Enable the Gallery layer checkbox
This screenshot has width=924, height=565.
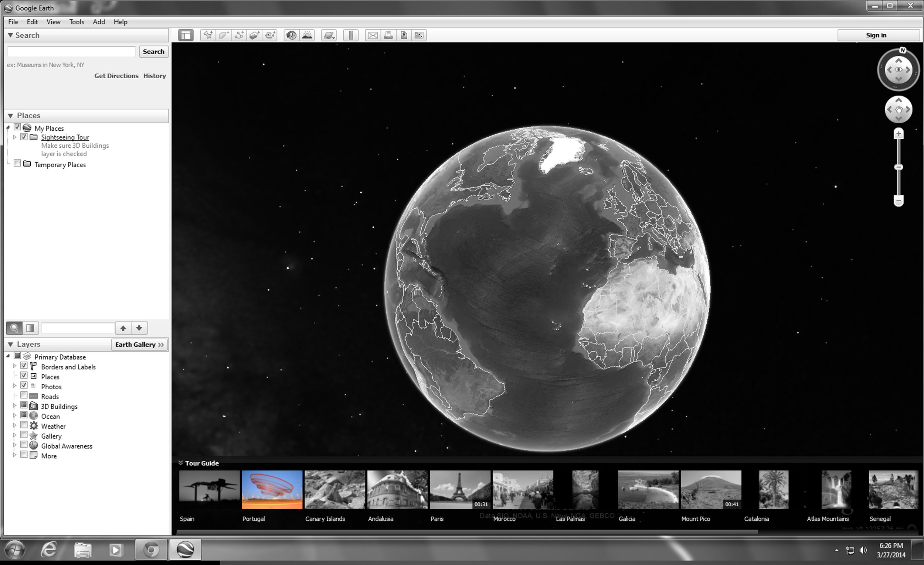pyautogui.click(x=24, y=435)
